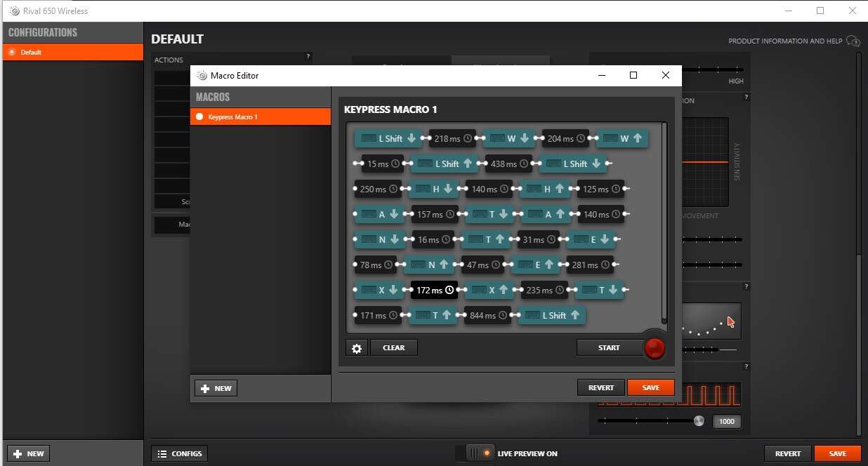868x466 pixels.
Task: Select Keypress Macro 1 in the list
Action: click(x=260, y=116)
